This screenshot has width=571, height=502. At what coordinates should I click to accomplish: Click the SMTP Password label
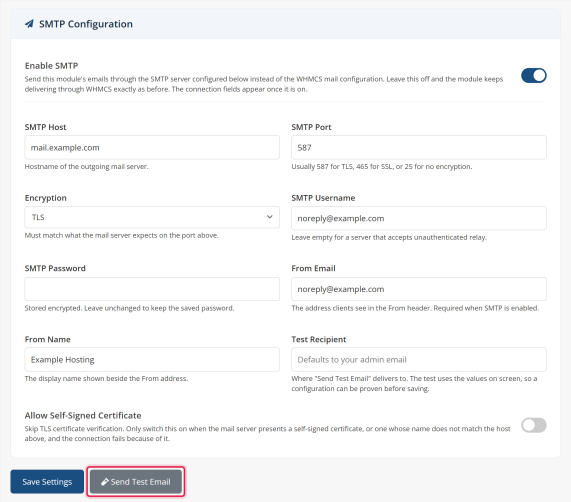coord(55,268)
